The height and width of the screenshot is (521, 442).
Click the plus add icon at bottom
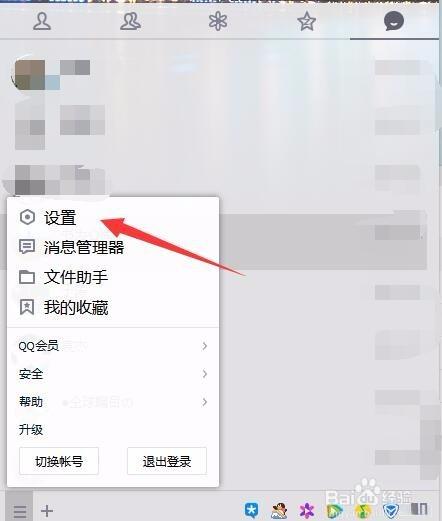point(47,510)
